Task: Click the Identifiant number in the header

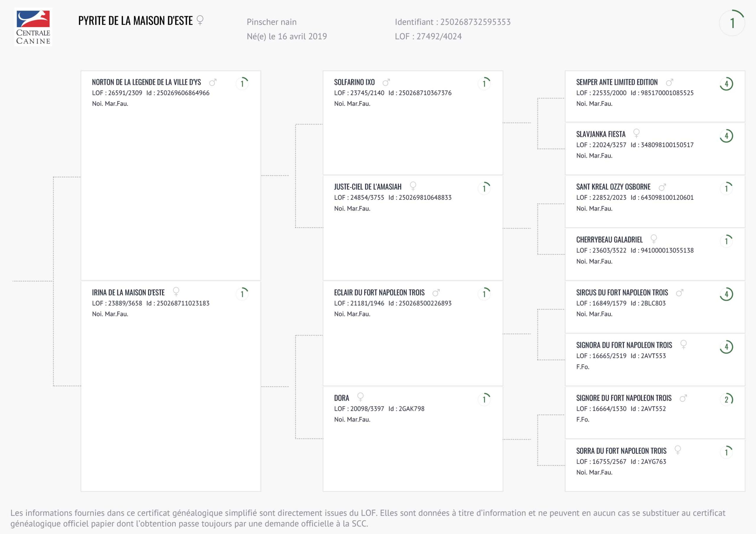Action: pos(475,22)
